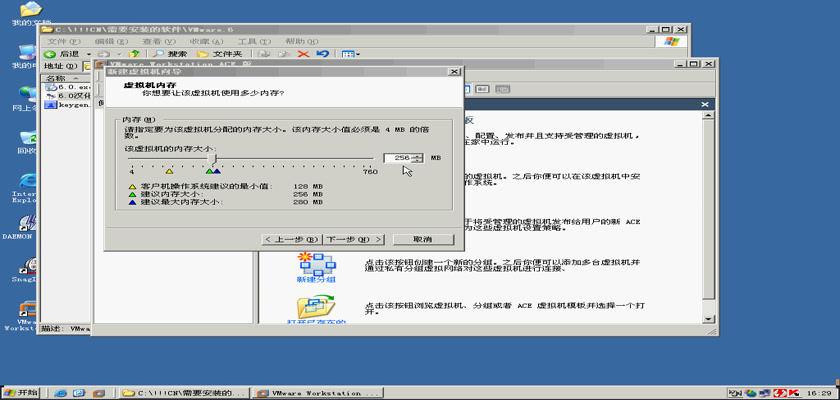
Task: Click the 256 MB memory input field
Action: [398, 158]
